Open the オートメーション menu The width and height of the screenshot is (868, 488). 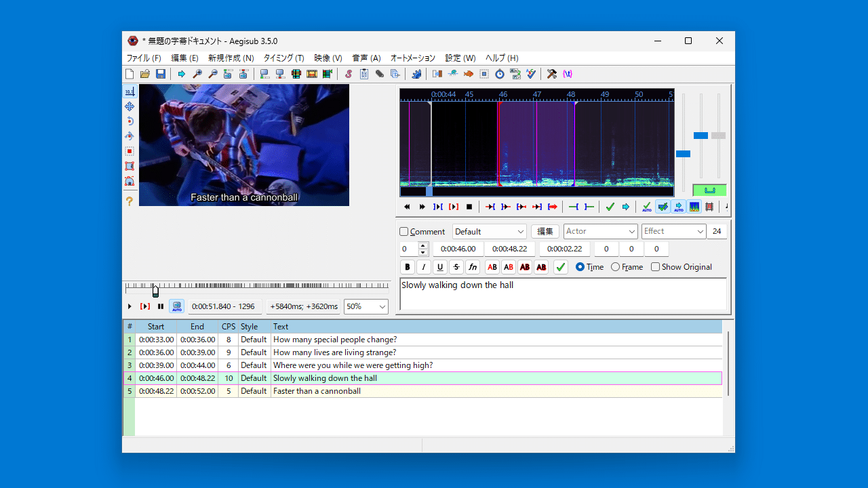(x=412, y=58)
